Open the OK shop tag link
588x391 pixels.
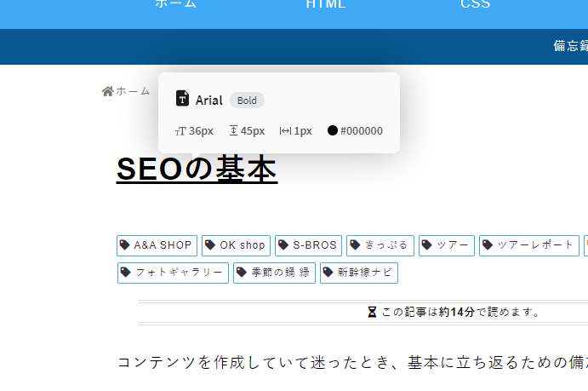[x=237, y=245]
